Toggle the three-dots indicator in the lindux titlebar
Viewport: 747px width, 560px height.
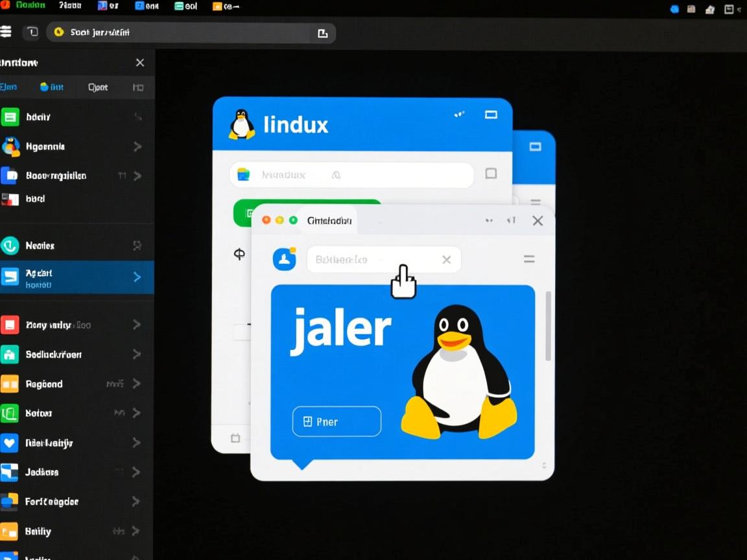point(459,114)
